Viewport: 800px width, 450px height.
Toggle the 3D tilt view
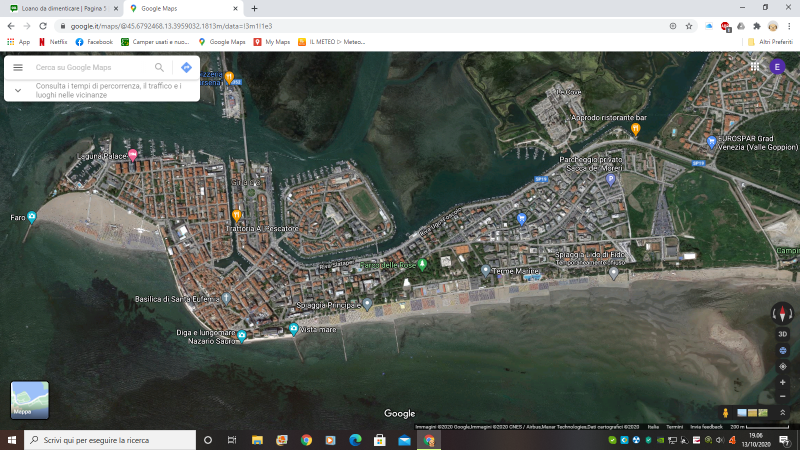tap(782, 334)
